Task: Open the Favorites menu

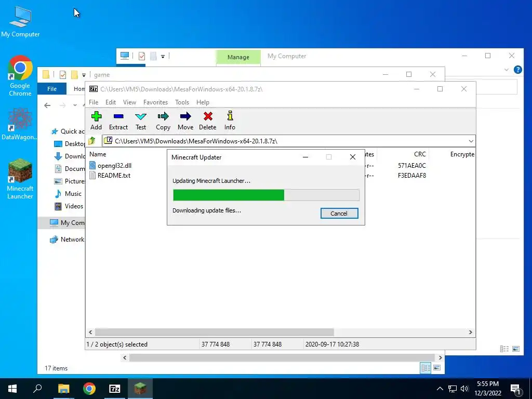Action: pyautogui.click(x=155, y=102)
